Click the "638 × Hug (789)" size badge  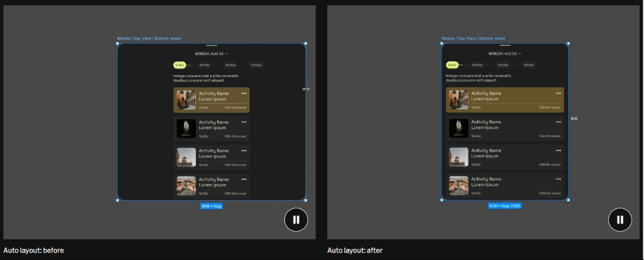pos(504,206)
